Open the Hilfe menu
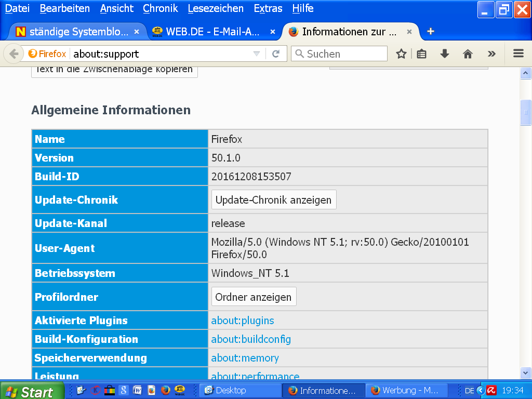The height and width of the screenshot is (399, 532). pyautogui.click(x=303, y=8)
